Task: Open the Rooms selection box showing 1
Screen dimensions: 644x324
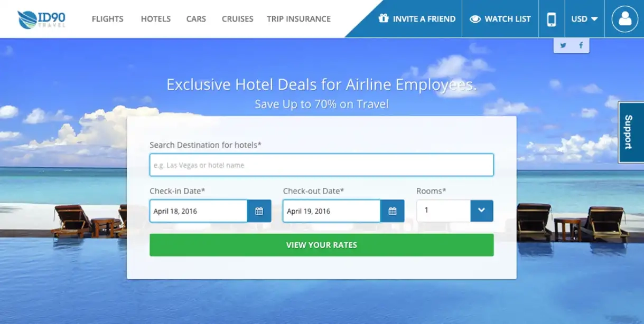Action: [444, 211]
